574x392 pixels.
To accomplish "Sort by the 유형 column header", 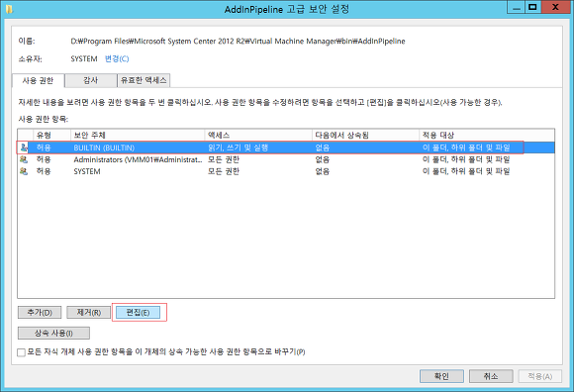I will point(52,135).
